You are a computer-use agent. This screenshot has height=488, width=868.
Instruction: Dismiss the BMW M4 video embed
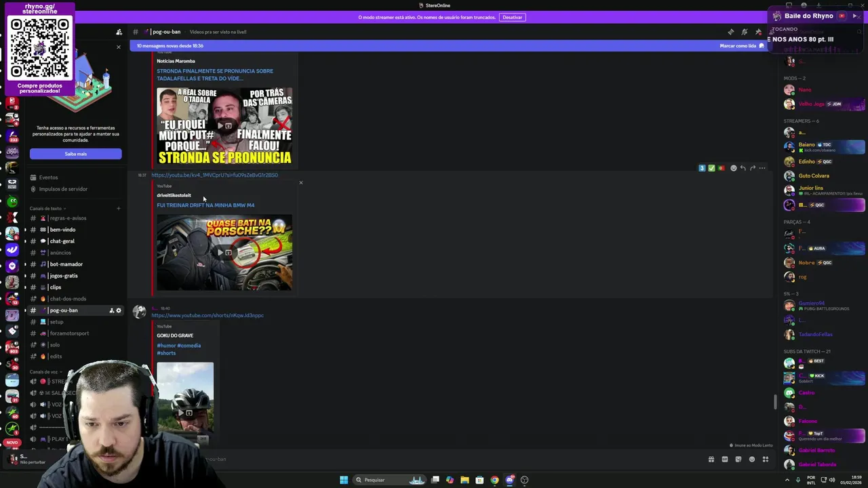pos(301,182)
